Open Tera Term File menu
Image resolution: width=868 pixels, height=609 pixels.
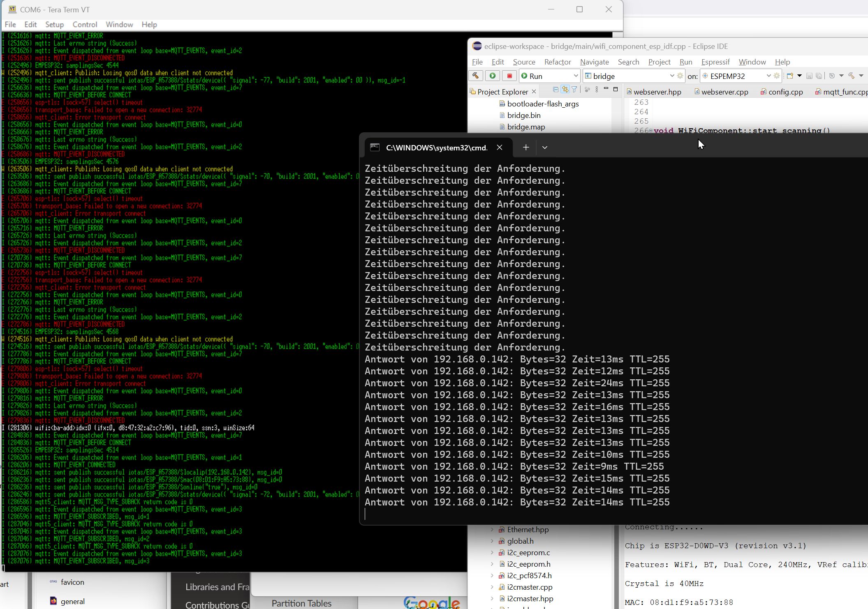click(10, 25)
